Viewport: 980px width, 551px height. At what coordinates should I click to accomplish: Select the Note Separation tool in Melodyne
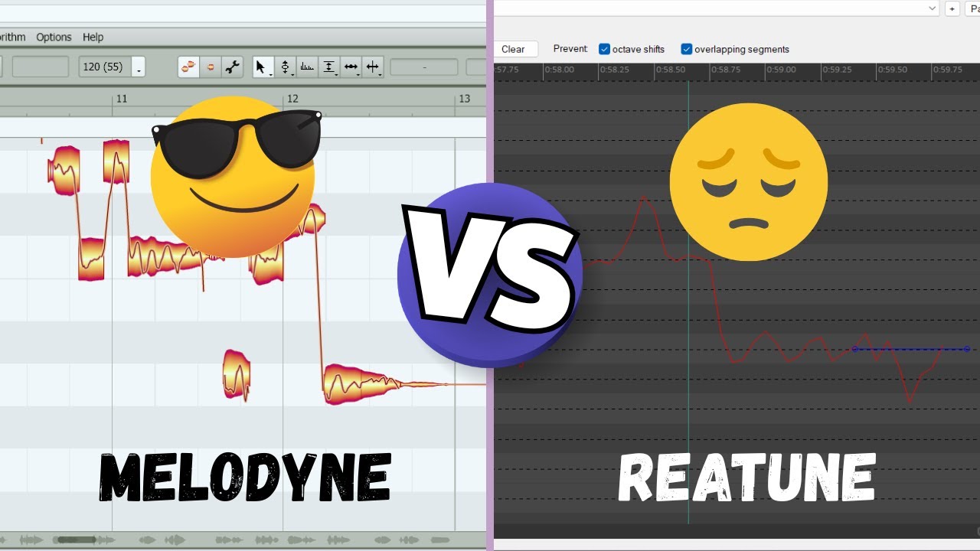coord(374,67)
